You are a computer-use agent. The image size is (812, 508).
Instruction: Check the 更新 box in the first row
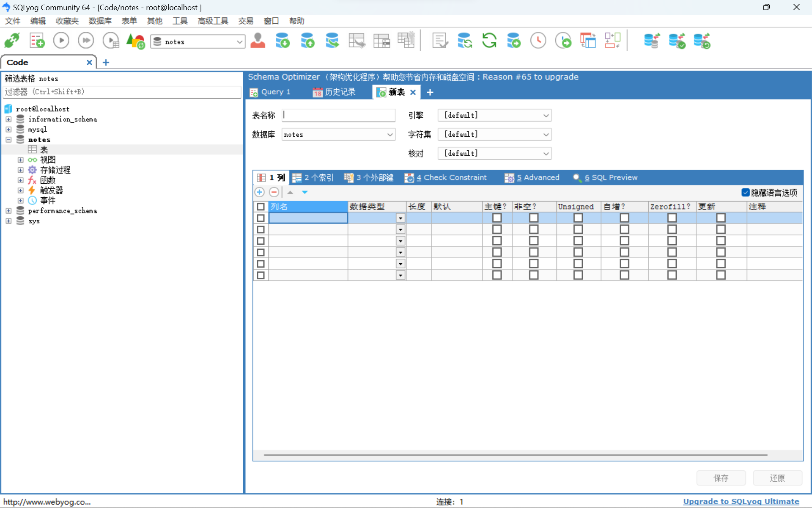tap(721, 218)
